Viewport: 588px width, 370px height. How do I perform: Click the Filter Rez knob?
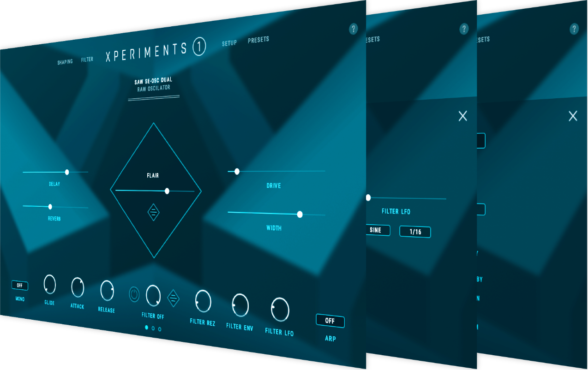(x=203, y=301)
